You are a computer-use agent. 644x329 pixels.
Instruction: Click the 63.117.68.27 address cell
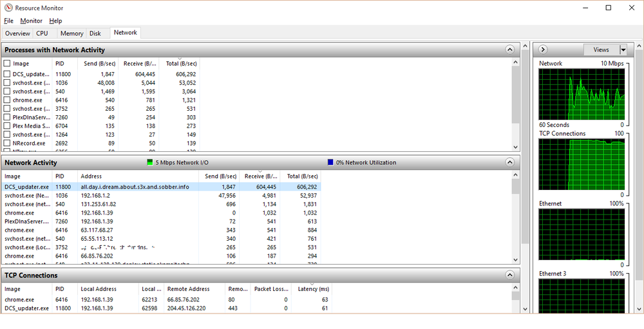point(97,230)
